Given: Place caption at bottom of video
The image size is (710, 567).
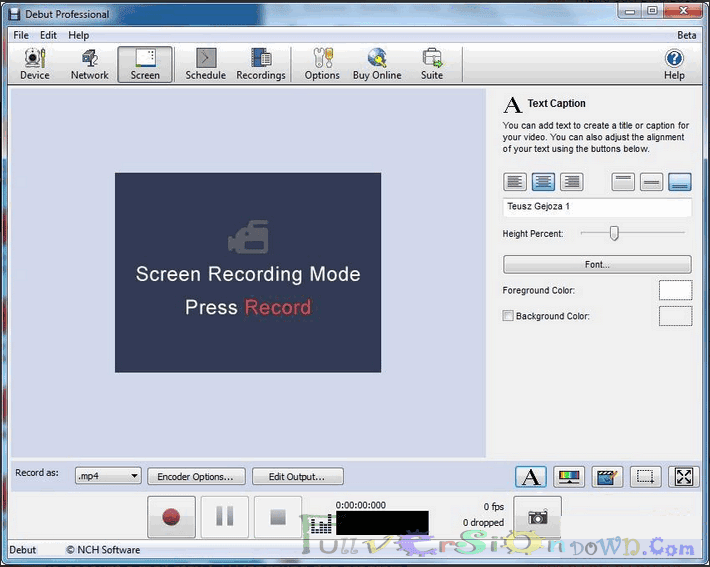Looking at the screenshot, I should pyautogui.click(x=680, y=182).
